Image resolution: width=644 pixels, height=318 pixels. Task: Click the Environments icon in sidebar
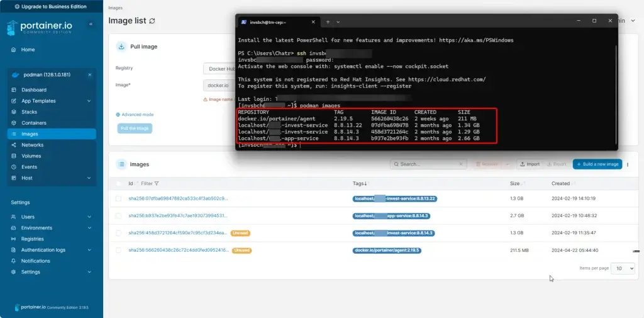point(14,228)
